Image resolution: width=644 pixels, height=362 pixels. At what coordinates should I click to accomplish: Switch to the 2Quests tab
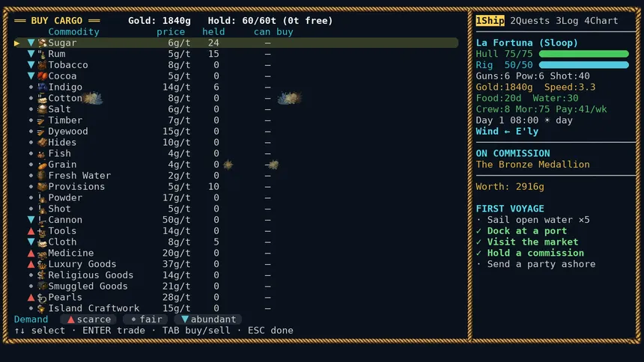tap(530, 20)
